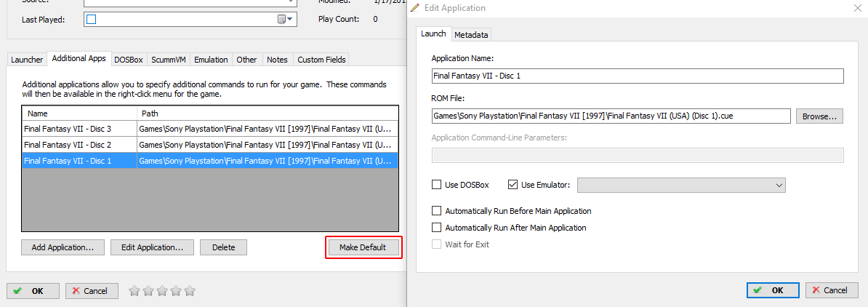The width and height of the screenshot is (868, 307).
Task: Sort by the Name column header
Action: coord(79,113)
